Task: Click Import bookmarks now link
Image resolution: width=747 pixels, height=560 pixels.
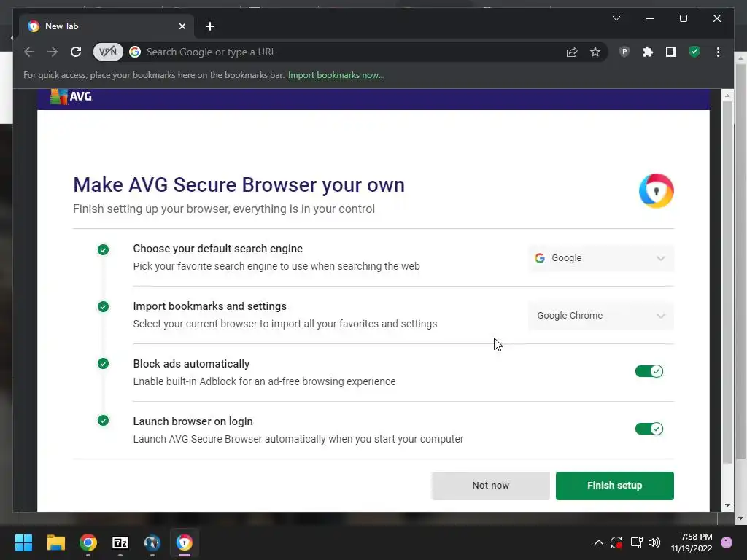Action: click(x=336, y=75)
